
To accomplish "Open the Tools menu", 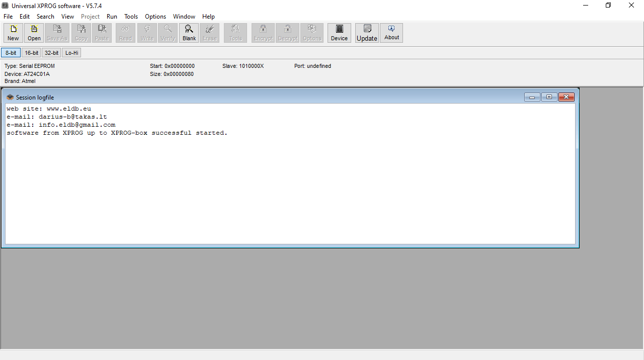I will [x=131, y=17].
